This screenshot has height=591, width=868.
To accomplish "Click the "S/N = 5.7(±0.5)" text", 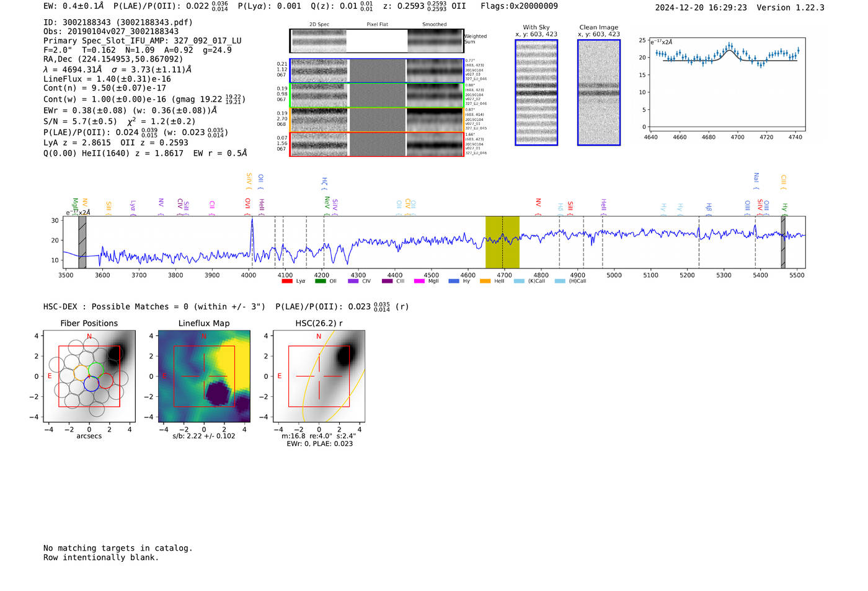I will [80, 122].
